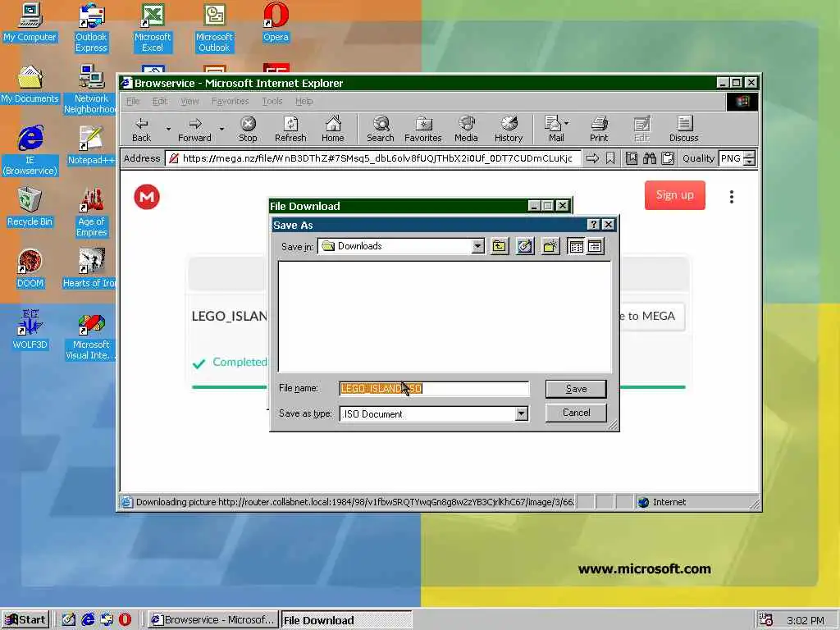Launch Internet Explorer from quick launch
Viewport: 840px width, 630px height.
(x=88, y=620)
